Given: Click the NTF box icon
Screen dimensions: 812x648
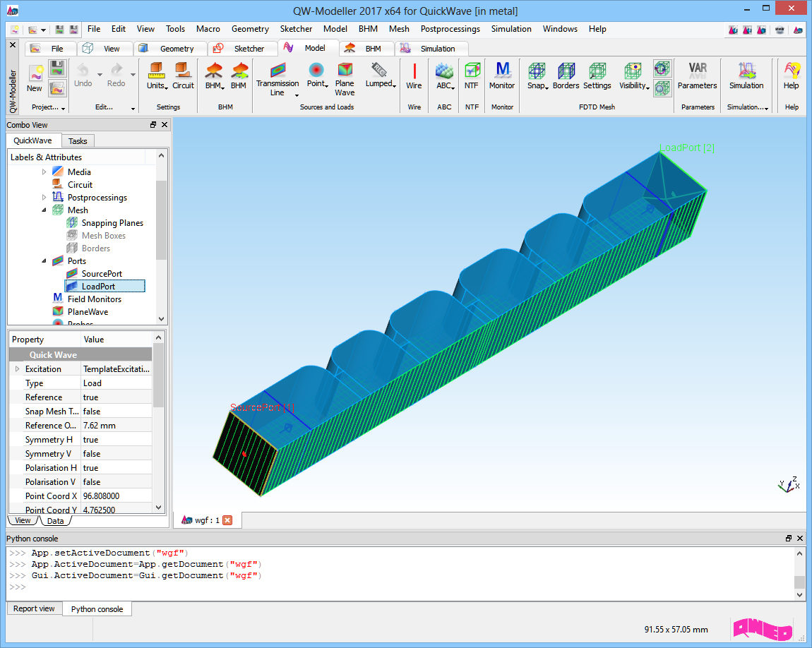Looking at the screenshot, I should (x=472, y=71).
